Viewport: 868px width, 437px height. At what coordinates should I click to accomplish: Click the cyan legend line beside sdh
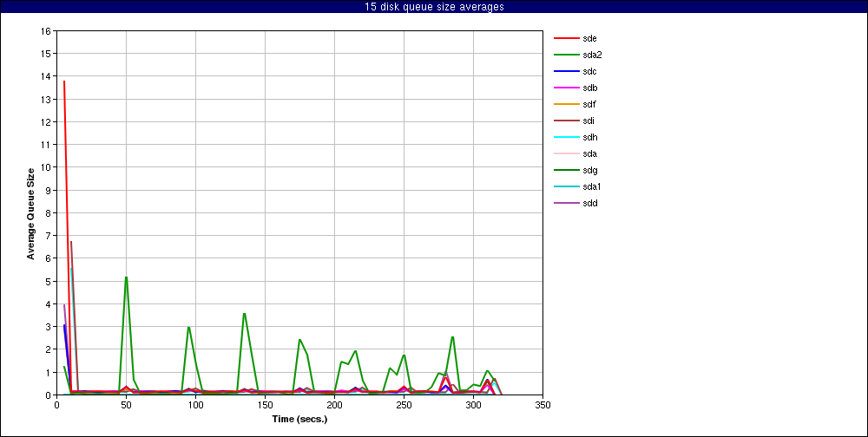click(x=566, y=137)
